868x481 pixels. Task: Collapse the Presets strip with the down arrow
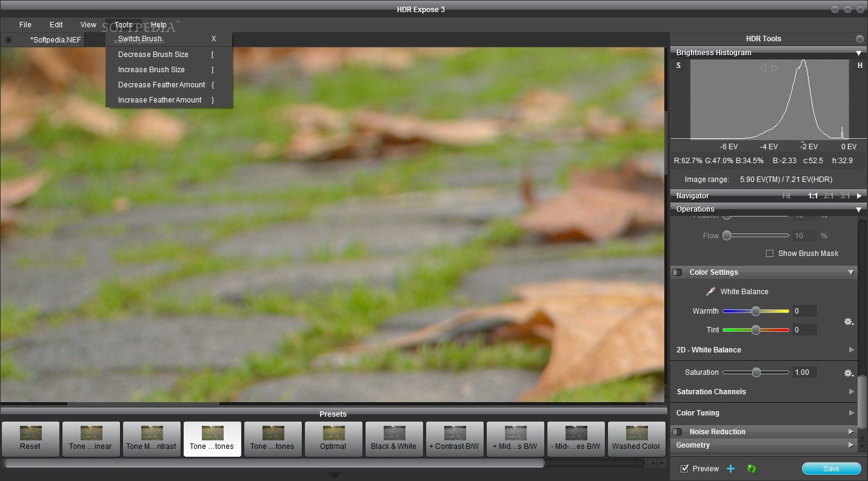pos(333,475)
